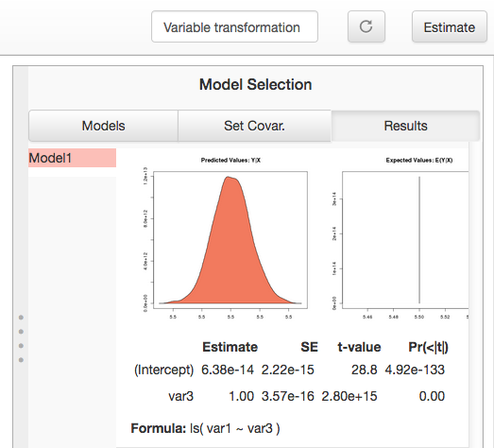This screenshot has height=448, width=494.
Task: Select Model1 in the model list
Action: [72, 158]
